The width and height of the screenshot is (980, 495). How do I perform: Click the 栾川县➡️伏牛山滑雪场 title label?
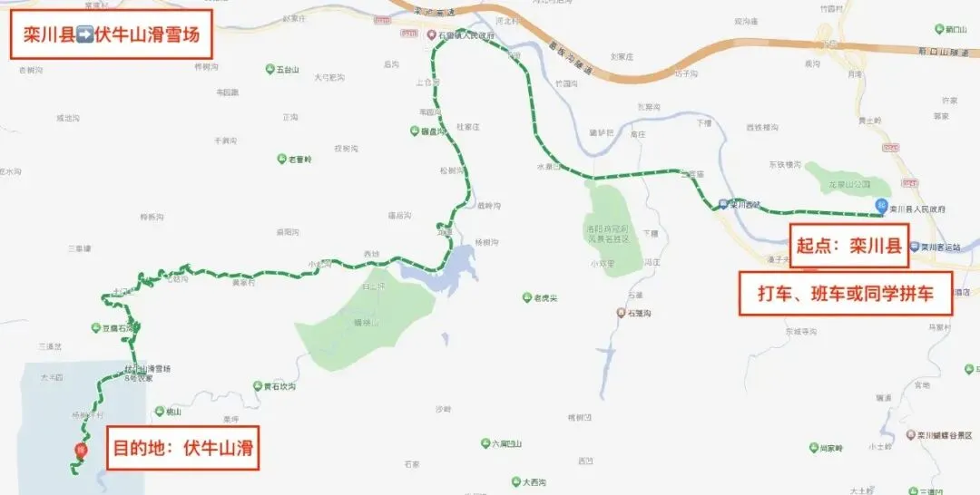112,34
